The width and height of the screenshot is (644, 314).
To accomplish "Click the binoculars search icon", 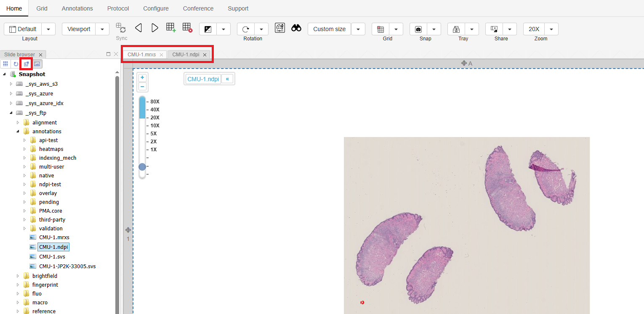I will click(x=296, y=28).
